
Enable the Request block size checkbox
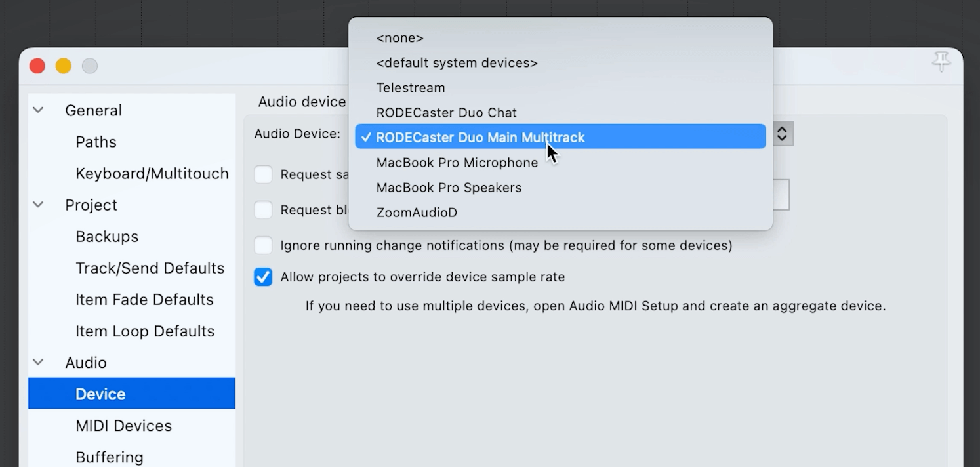pos(263,210)
